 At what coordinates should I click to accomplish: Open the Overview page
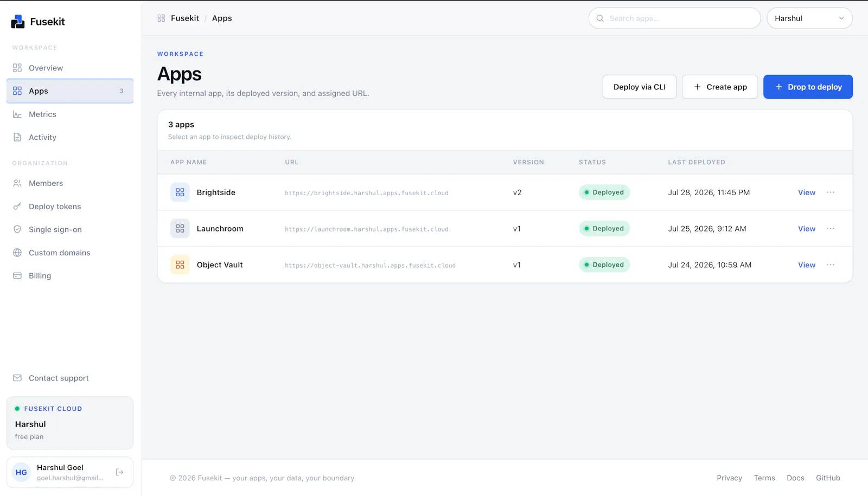tap(70, 68)
